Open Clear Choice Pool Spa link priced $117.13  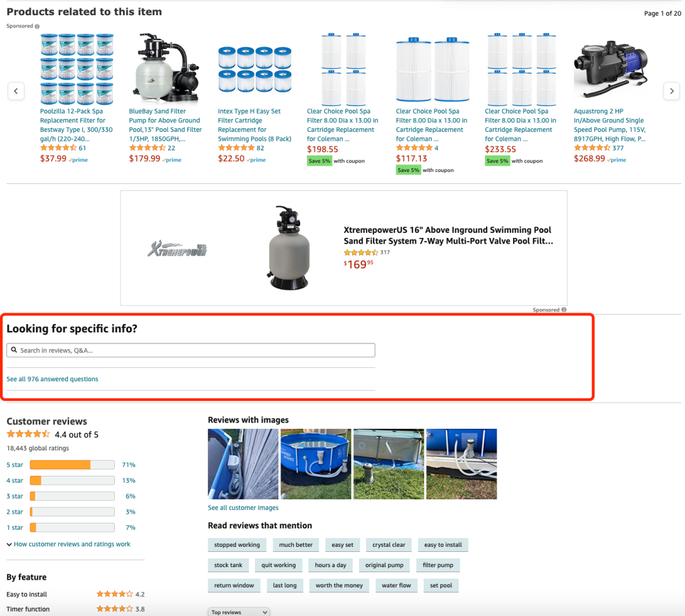pos(432,125)
